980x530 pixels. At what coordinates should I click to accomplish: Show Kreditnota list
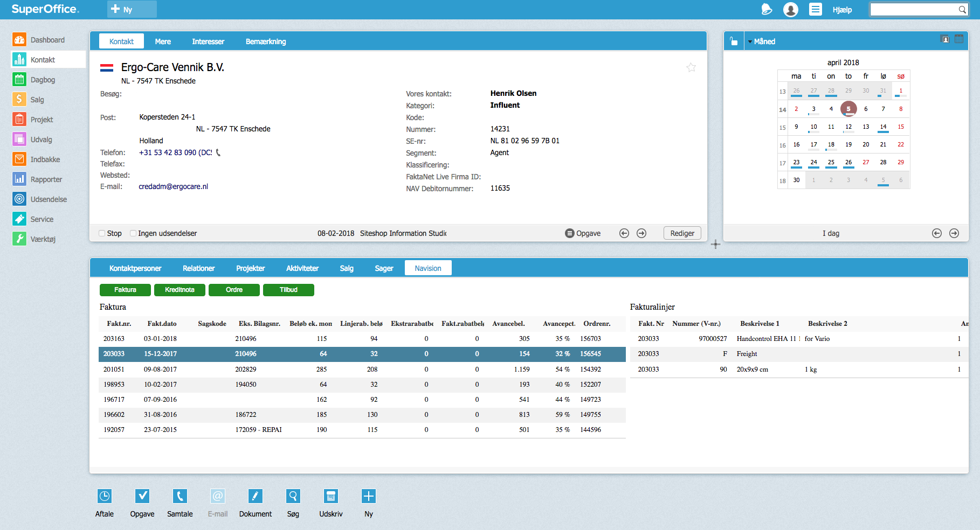pyautogui.click(x=180, y=290)
